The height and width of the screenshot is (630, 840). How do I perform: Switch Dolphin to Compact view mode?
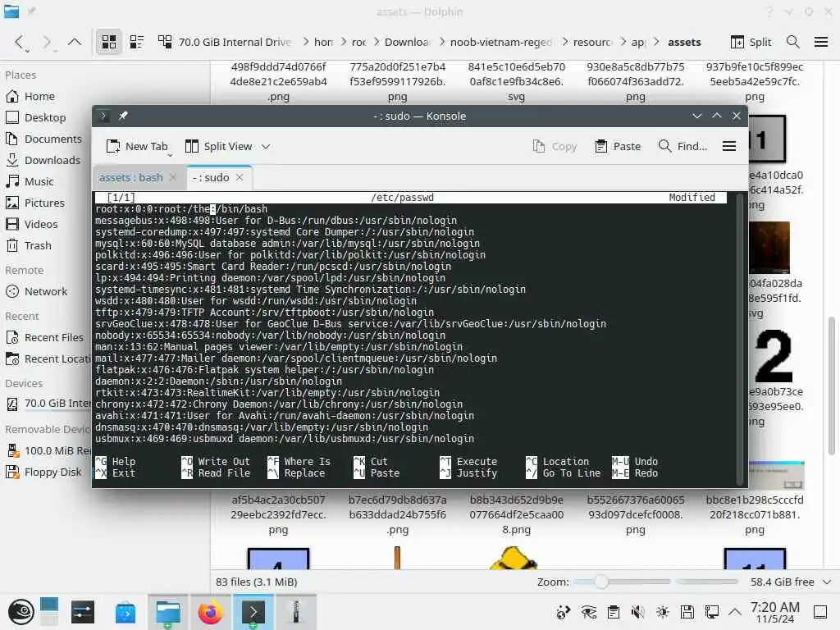click(137, 42)
